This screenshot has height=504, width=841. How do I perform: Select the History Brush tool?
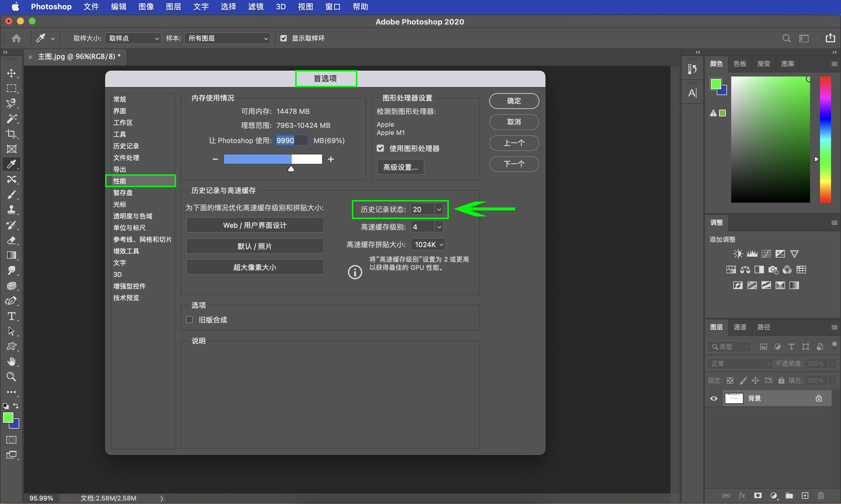[12, 225]
